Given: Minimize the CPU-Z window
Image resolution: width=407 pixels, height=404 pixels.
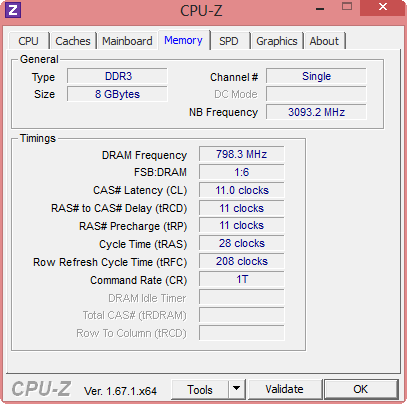Looking at the screenshot, I should pos(320,9).
